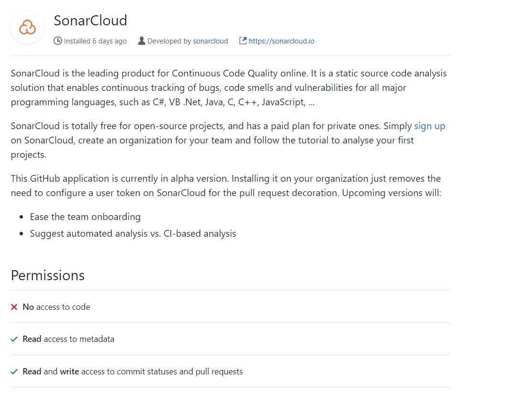Click the automated analysis bullet point
The image size is (532, 394).
pos(133,233)
